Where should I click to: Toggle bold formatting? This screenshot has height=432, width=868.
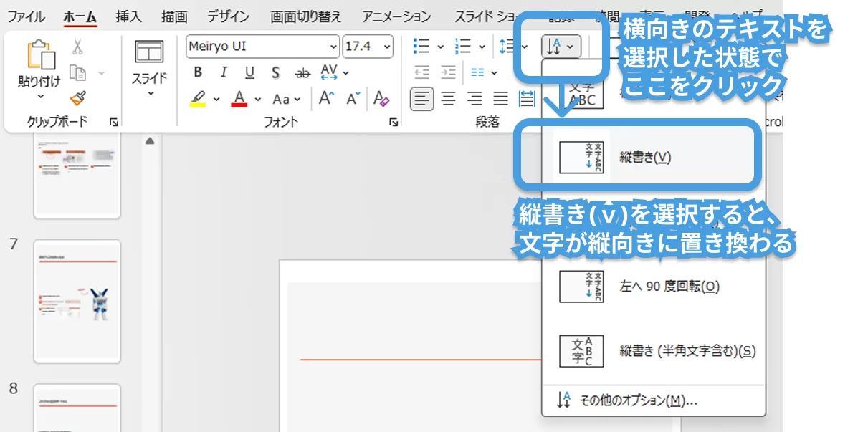[197, 72]
